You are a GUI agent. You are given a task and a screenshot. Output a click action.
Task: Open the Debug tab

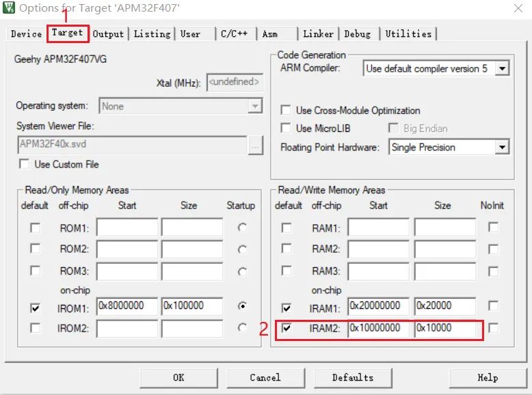tap(357, 33)
